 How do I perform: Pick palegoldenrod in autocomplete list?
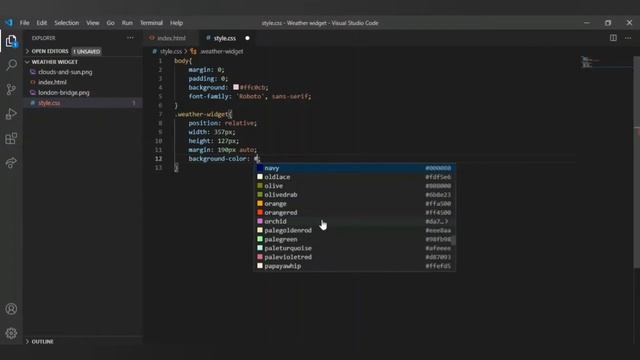tap(354, 231)
